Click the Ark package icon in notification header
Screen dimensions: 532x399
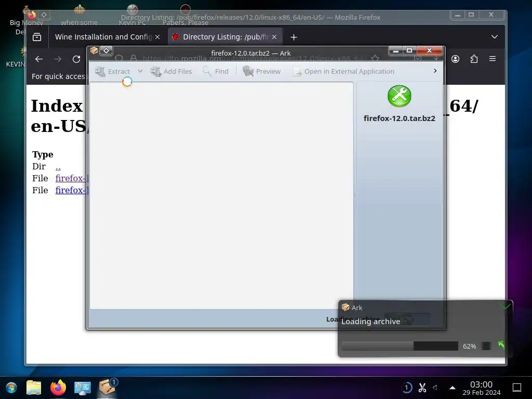pyautogui.click(x=345, y=308)
